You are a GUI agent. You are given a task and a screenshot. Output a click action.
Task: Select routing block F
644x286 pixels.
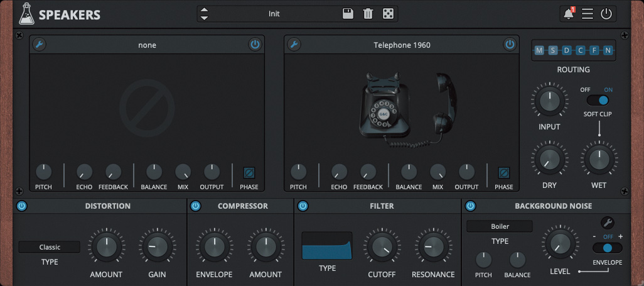(594, 51)
